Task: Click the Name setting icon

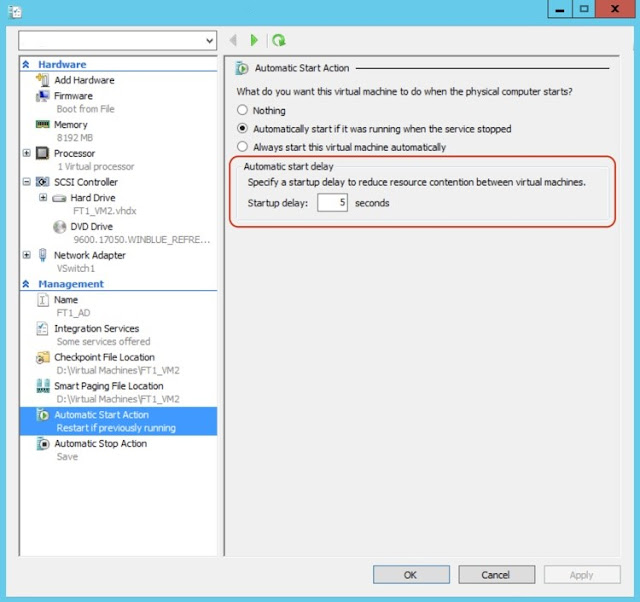Action: coord(42,300)
